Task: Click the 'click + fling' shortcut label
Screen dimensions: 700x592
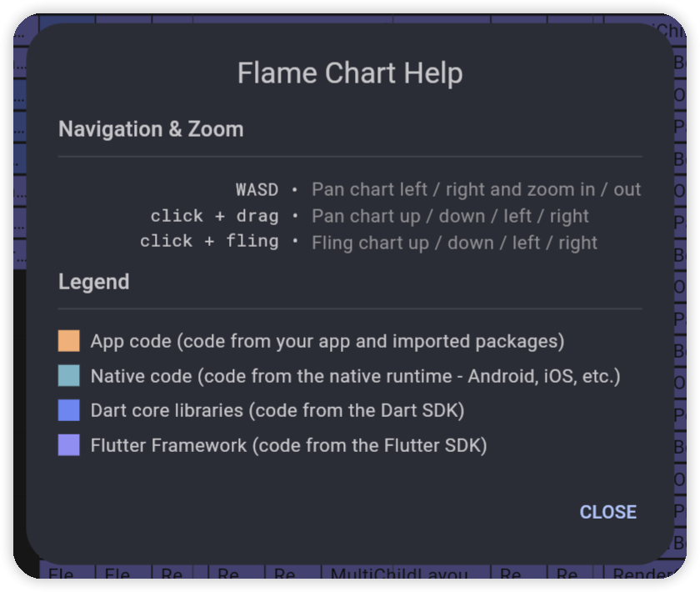Action: [209, 242]
